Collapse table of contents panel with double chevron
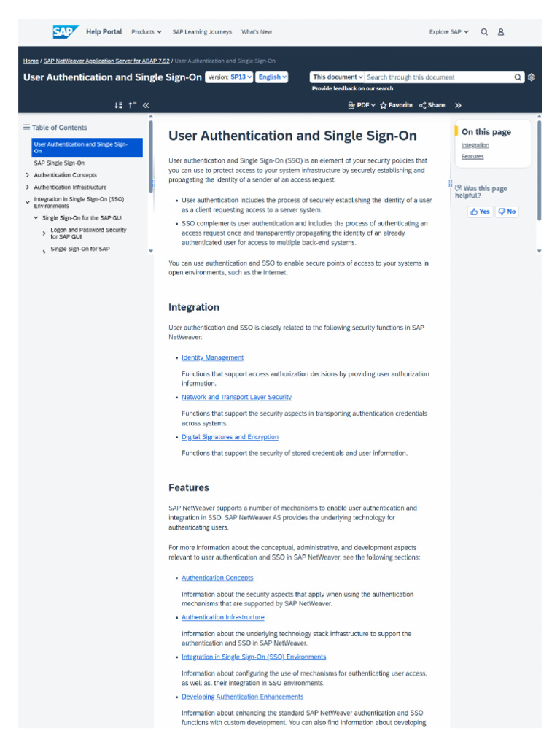 click(146, 105)
